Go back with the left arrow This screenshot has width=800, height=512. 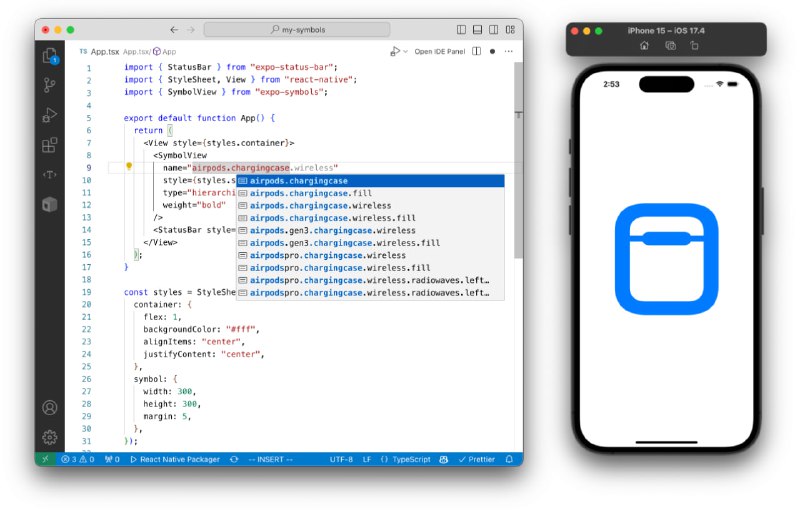tap(174, 30)
